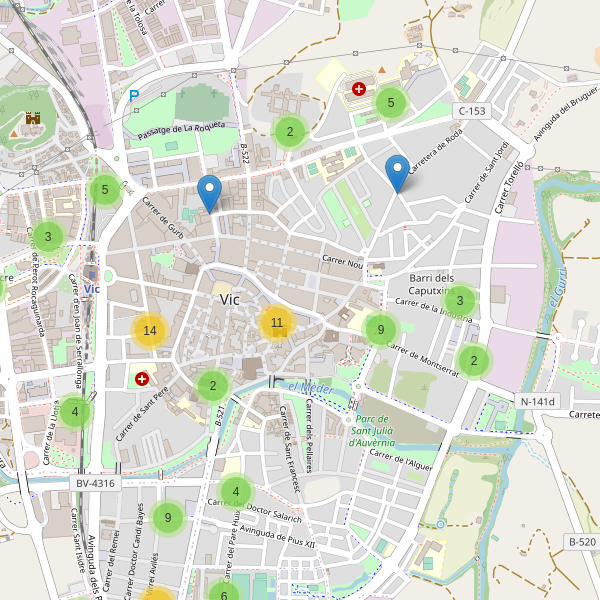Viewport: 600px width, 600px height.
Task: Click the blue pin beside Carretera de Roda
Action: point(397,174)
